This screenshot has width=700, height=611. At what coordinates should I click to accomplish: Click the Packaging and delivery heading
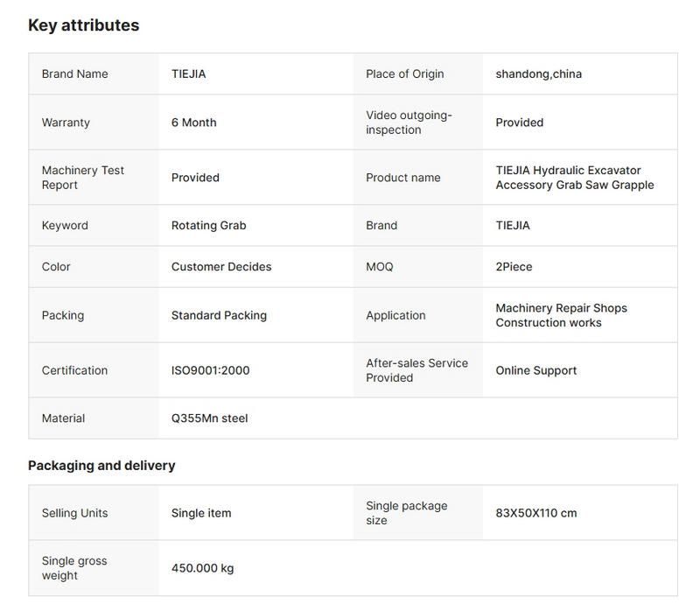click(x=101, y=466)
